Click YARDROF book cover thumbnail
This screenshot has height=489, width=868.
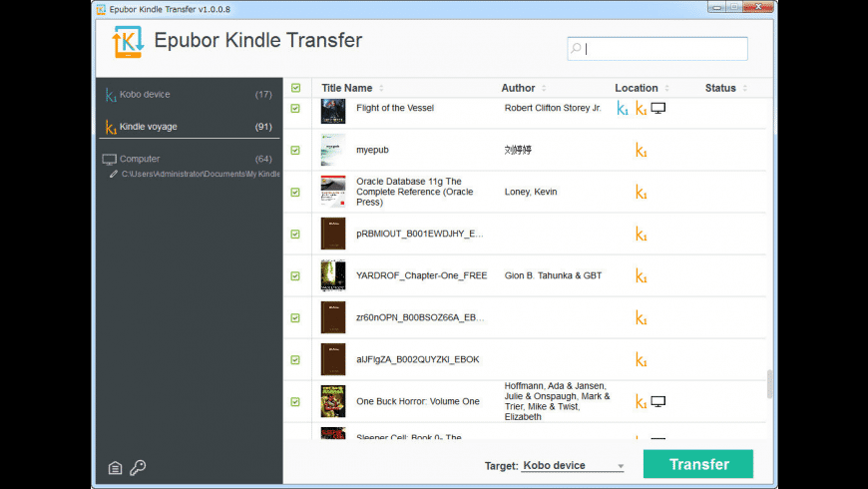click(333, 275)
